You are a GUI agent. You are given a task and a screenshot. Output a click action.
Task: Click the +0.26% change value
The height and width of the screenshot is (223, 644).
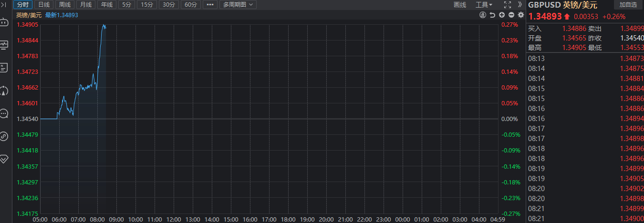click(614, 16)
